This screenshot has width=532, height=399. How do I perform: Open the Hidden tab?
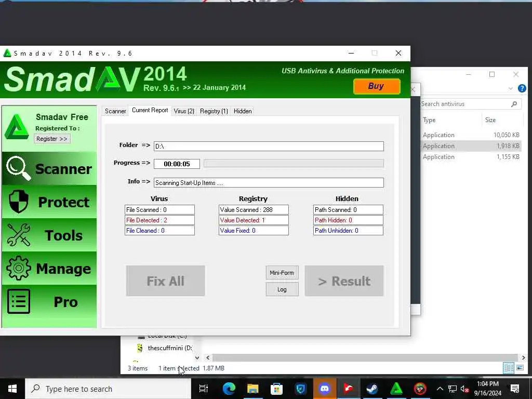coord(243,111)
